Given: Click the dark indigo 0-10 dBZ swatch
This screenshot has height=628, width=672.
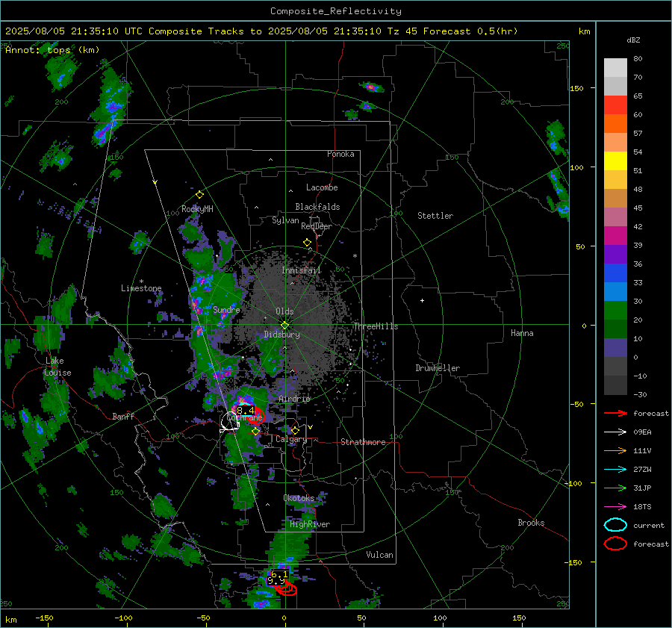Looking at the screenshot, I should point(615,348).
